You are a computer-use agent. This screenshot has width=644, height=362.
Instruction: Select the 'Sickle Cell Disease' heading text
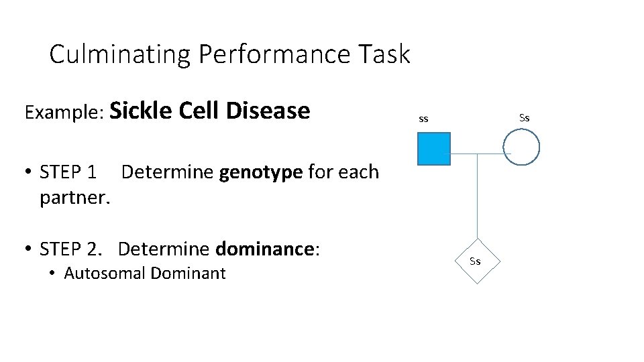point(209,111)
